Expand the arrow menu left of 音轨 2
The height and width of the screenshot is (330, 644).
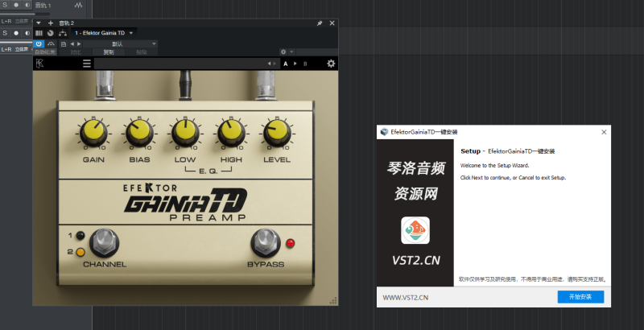point(38,23)
